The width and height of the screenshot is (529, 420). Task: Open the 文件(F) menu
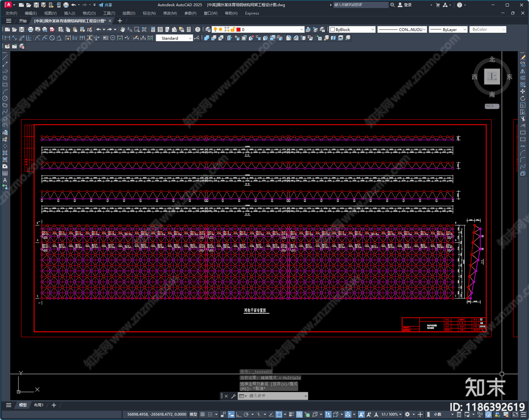[x=12, y=13]
